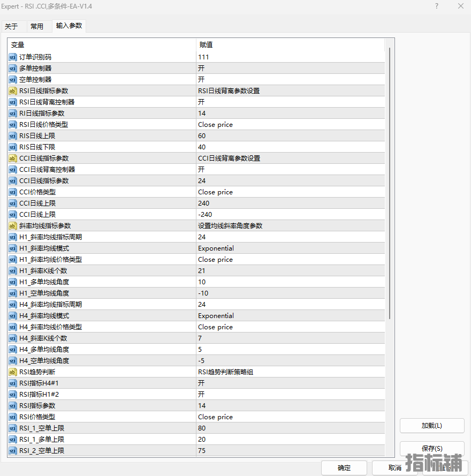Click the icon beside RIS日线下限

(x=12, y=147)
